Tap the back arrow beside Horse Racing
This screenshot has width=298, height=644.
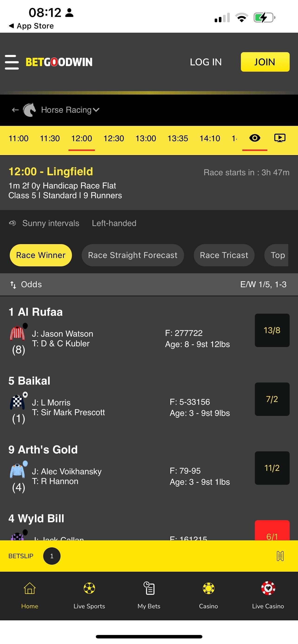(x=15, y=110)
